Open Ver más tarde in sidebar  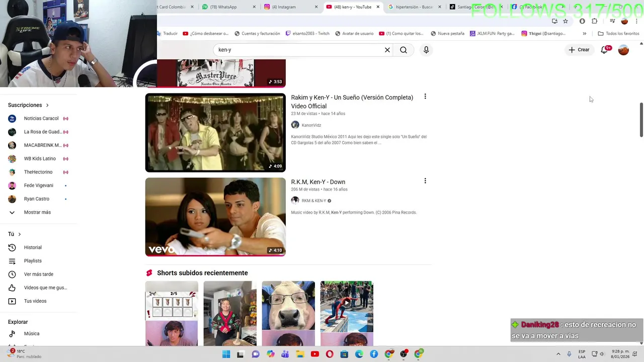pyautogui.click(x=38, y=274)
